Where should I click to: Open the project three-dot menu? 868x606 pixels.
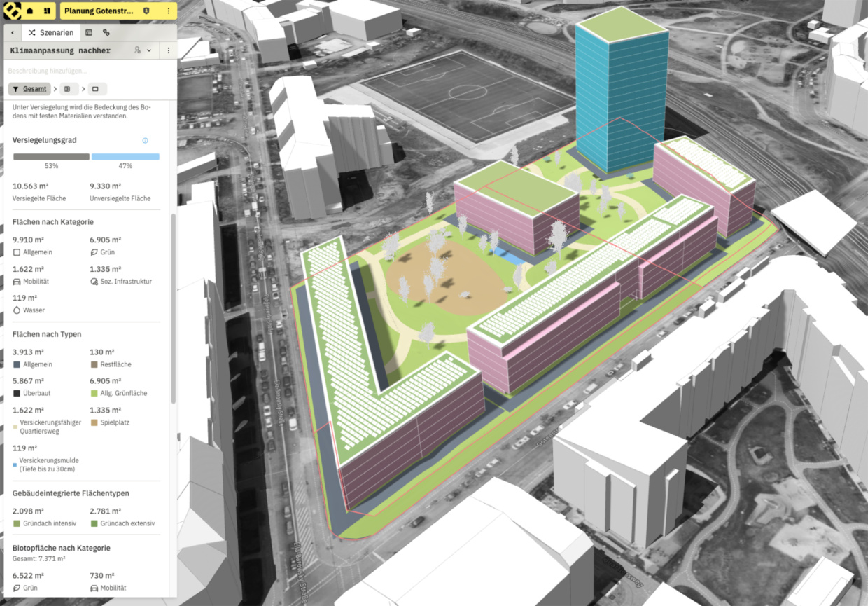168,11
